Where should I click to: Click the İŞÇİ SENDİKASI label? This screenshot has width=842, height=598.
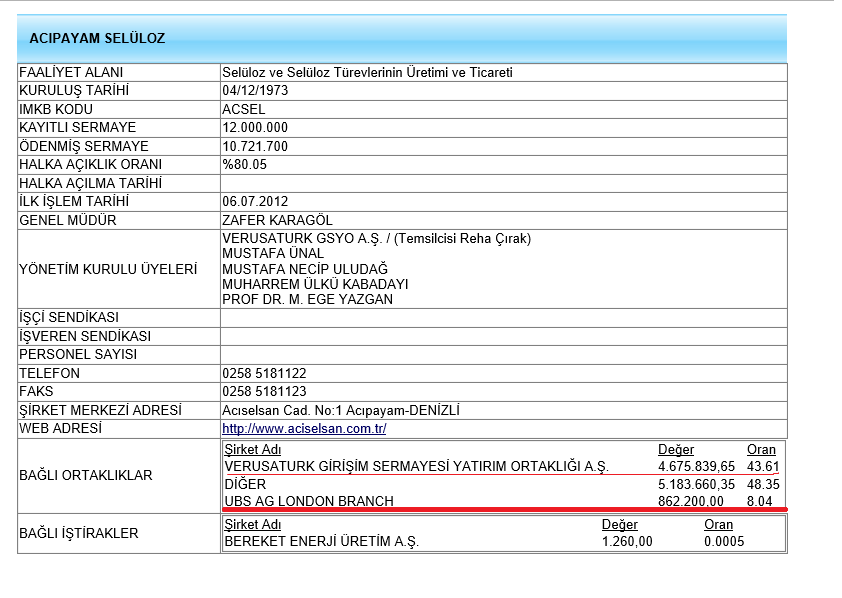(x=69, y=318)
